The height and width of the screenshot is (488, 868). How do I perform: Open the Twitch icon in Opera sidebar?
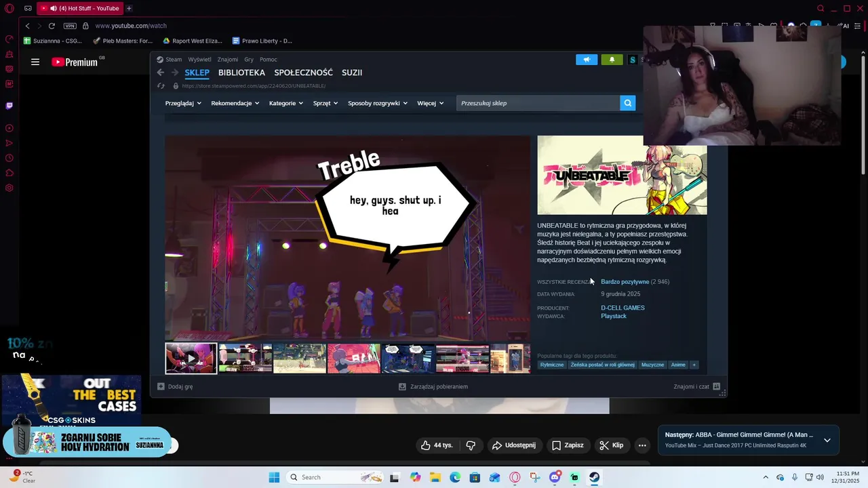click(9, 106)
